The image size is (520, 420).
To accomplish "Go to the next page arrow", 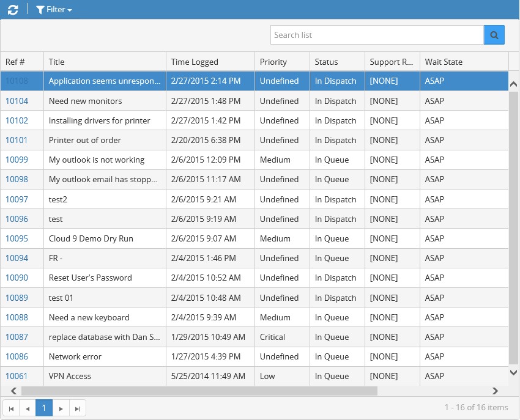I will [x=61, y=408].
